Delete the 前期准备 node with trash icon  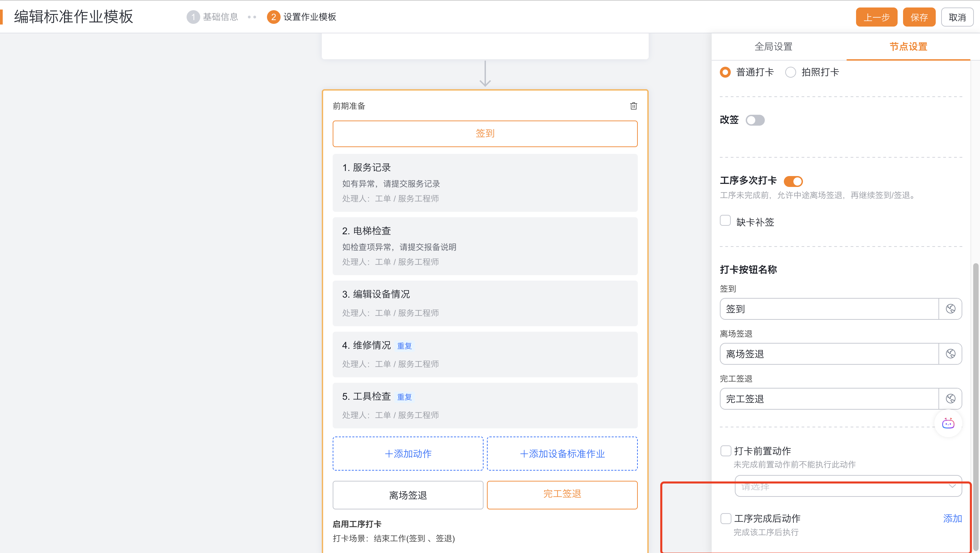coord(633,106)
